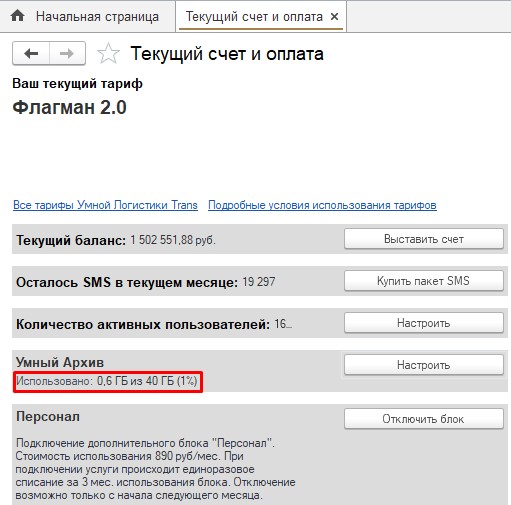
Task: Click the truncated active users value 16...
Action: pos(283,324)
